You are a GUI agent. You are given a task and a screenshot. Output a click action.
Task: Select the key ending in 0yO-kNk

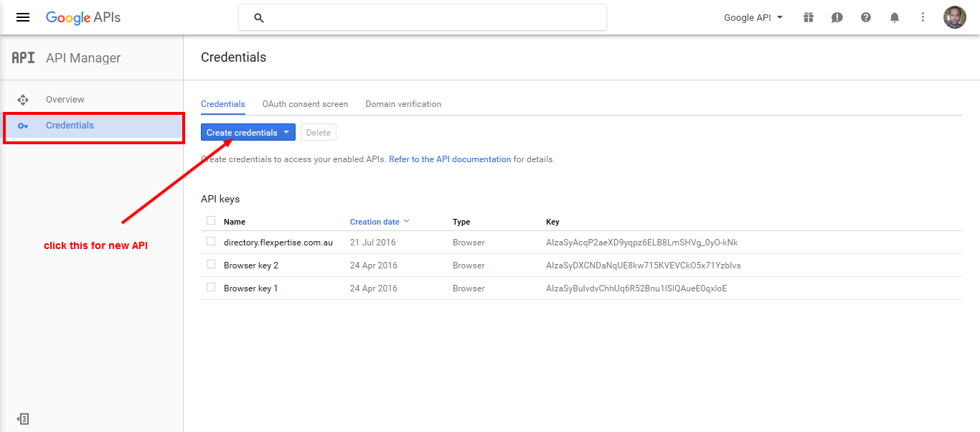point(642,243)
